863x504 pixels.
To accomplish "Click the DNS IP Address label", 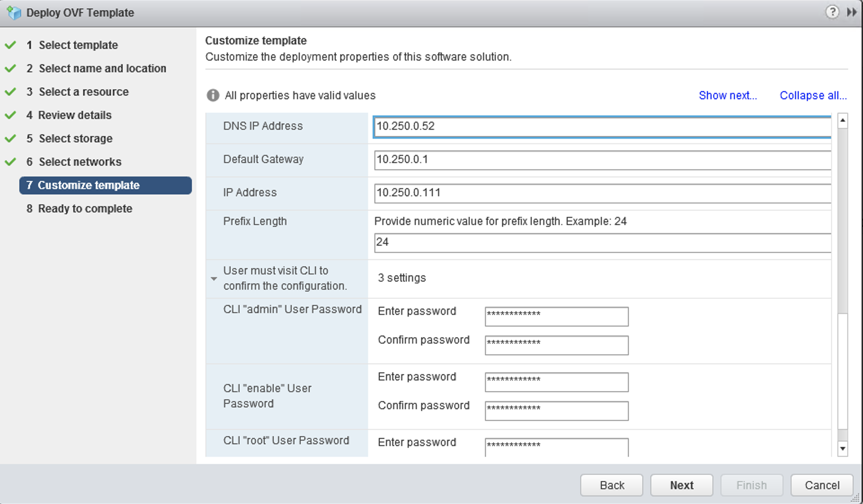I will click(263, 126).
